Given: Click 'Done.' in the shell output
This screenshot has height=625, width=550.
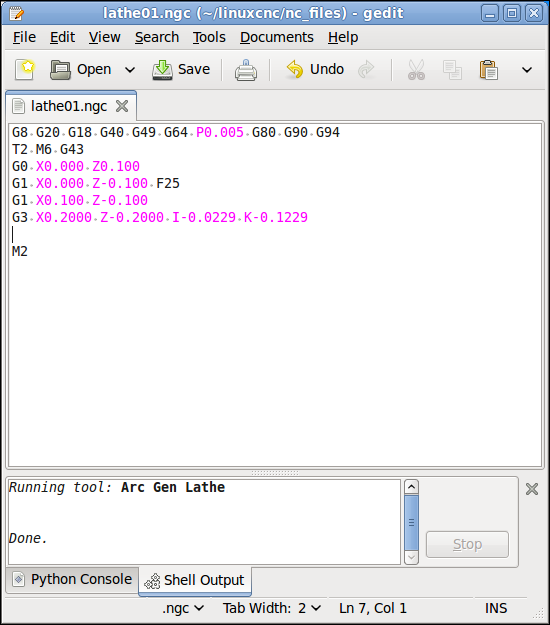Looking at the screenshot, I should (x=28, y=539).
